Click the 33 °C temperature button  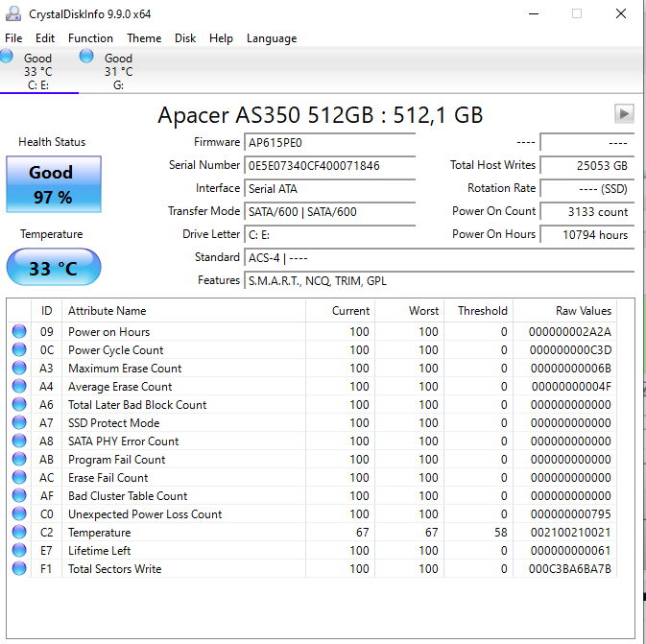(x=54, y=267)
